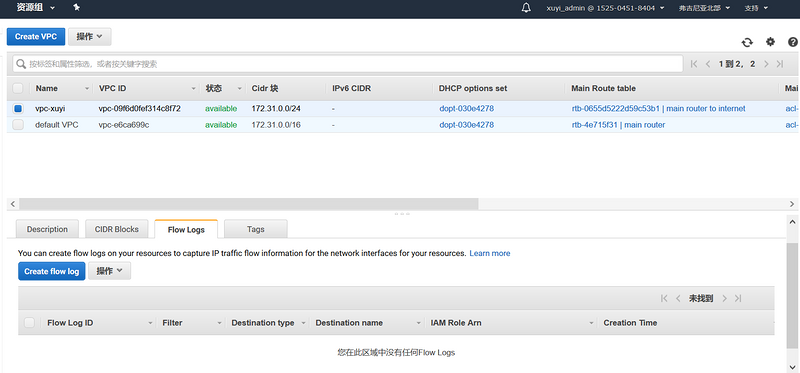The height and width of the screenshot is (373, 800).
Task: Switch to the Description tab
Action: [x=47, y=229]
